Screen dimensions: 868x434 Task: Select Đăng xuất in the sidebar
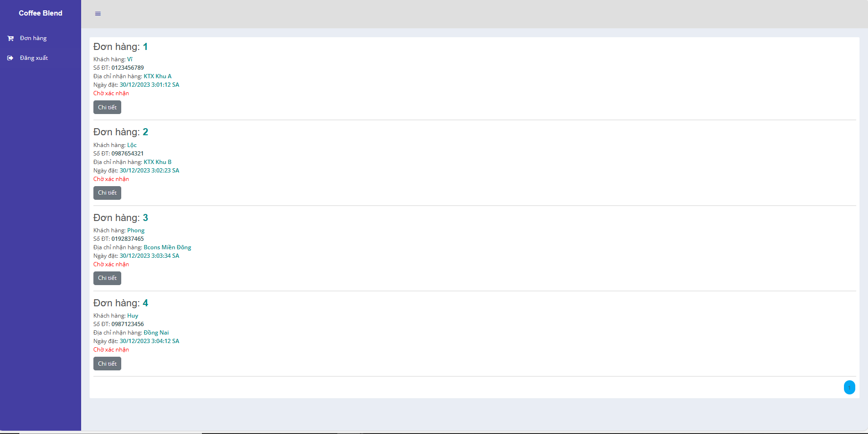[x=33, y=58]
